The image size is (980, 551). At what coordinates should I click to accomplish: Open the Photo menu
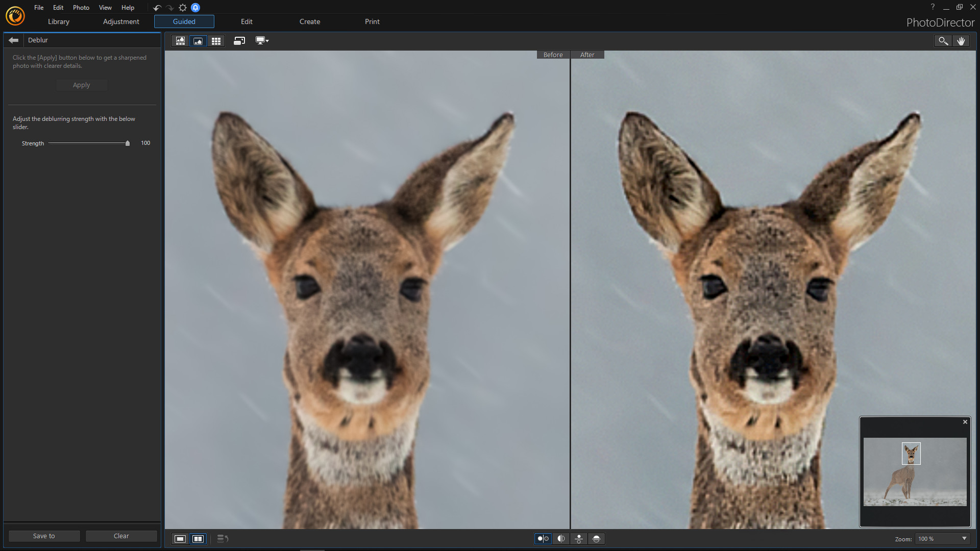(81, 7)
